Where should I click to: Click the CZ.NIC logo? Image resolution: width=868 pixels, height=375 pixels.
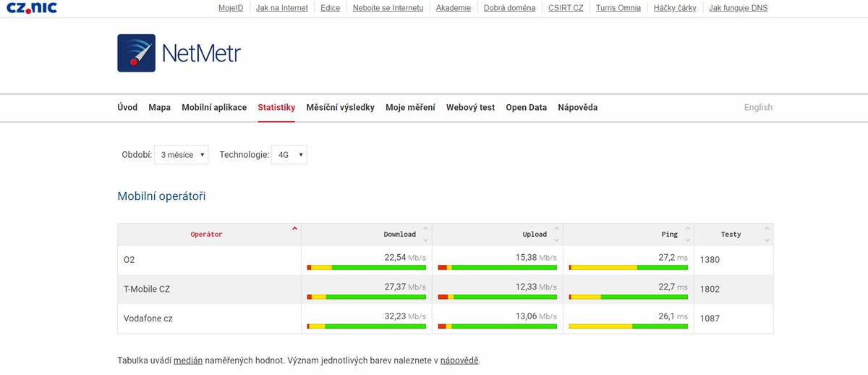click(32, 8)
